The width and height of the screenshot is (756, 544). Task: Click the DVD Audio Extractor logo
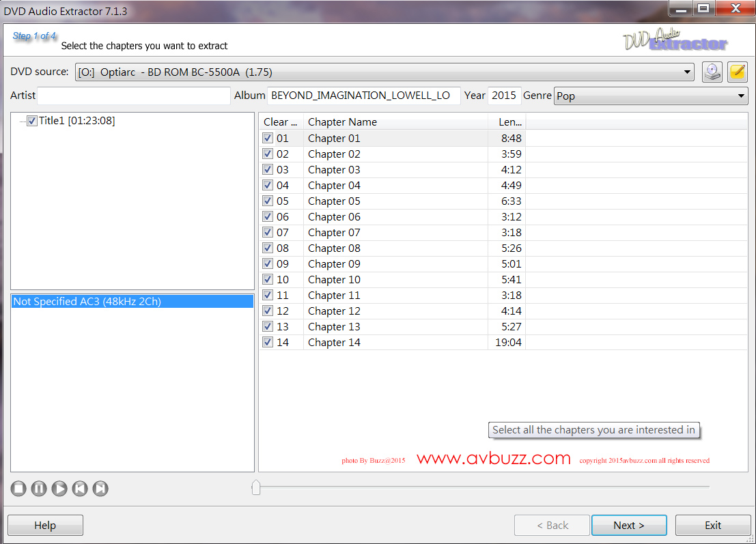click(675, 40)
